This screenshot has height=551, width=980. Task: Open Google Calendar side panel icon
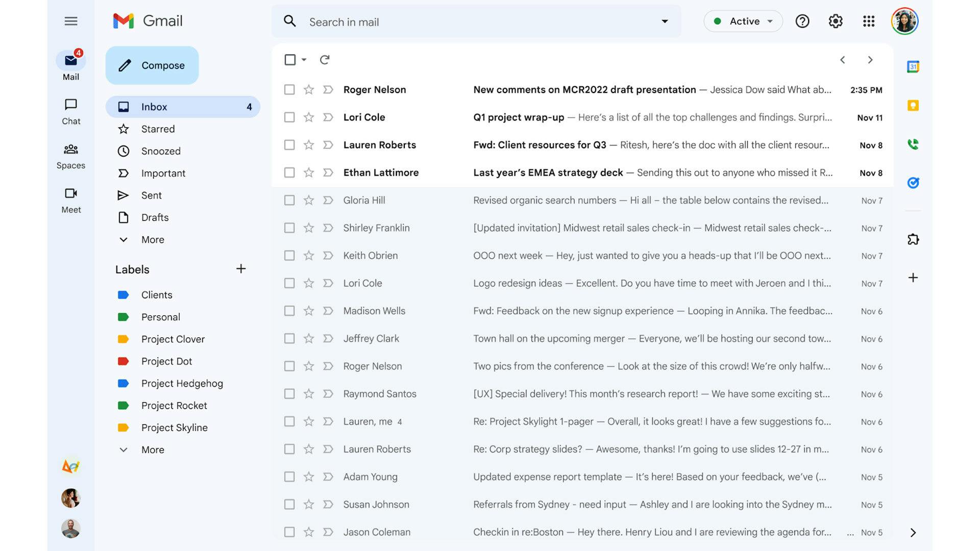(913, 67)
